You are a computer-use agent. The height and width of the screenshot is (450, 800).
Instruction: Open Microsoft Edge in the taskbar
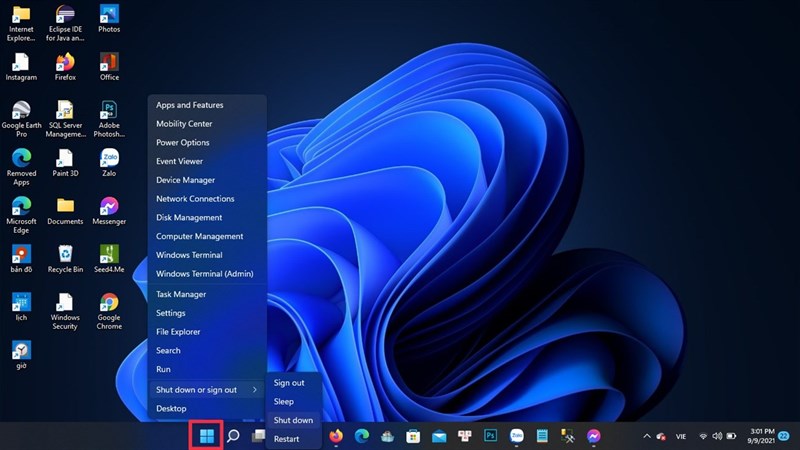coord(361,436)
